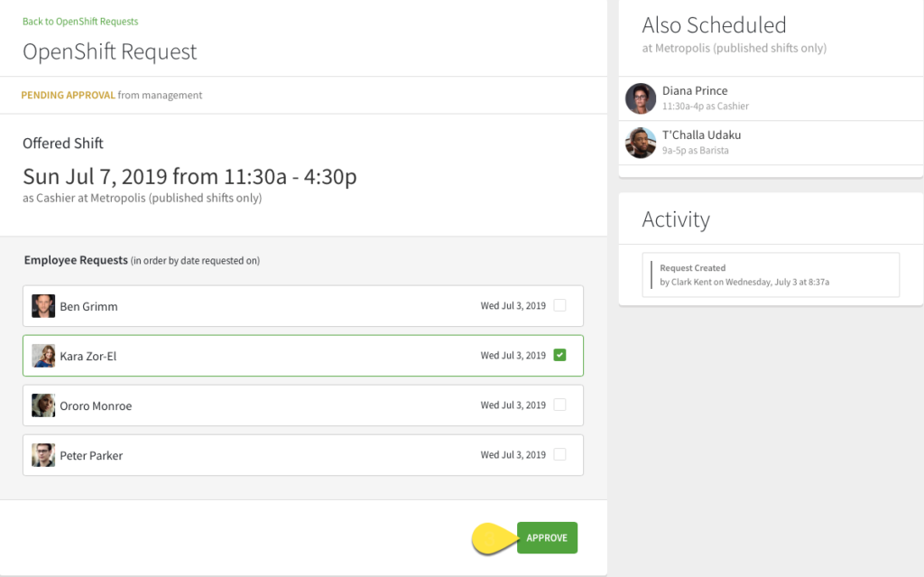924x577 pixels.
Task: Open Back to OpenShift Requests link
Action: point(80,21)
